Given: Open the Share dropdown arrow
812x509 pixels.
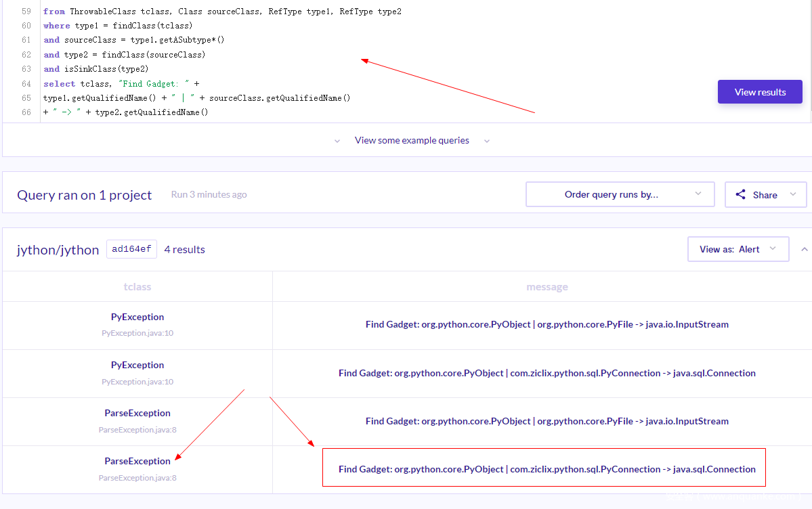Looking at the screenshot, I should click(793, 194).
